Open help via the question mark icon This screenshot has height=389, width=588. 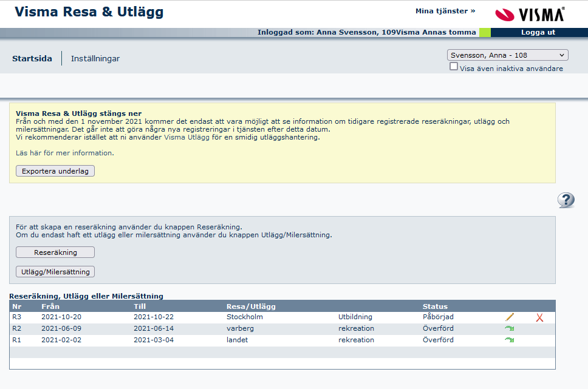[x=566, y=200]
